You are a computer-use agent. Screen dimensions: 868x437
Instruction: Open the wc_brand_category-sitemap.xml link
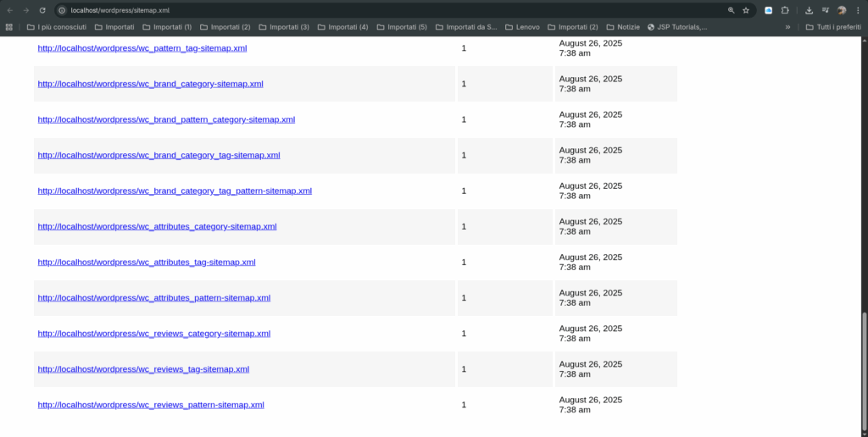[151, 84]
